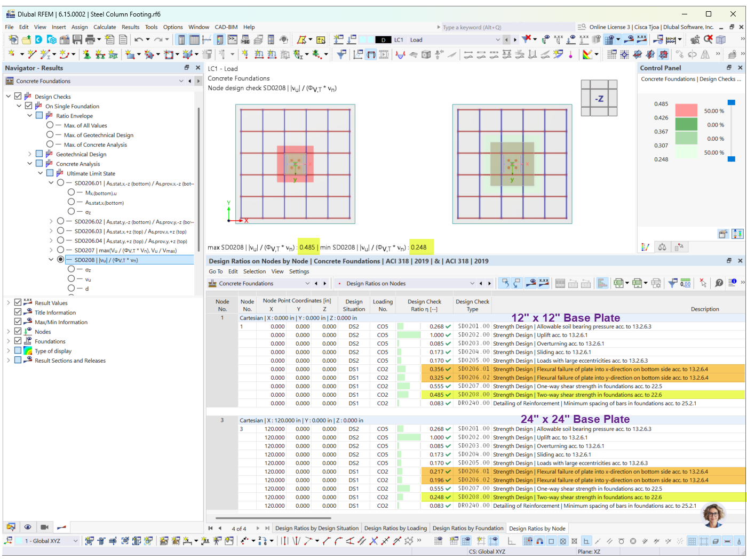
Task: Open the script console icon
Action: click(233, 39)
